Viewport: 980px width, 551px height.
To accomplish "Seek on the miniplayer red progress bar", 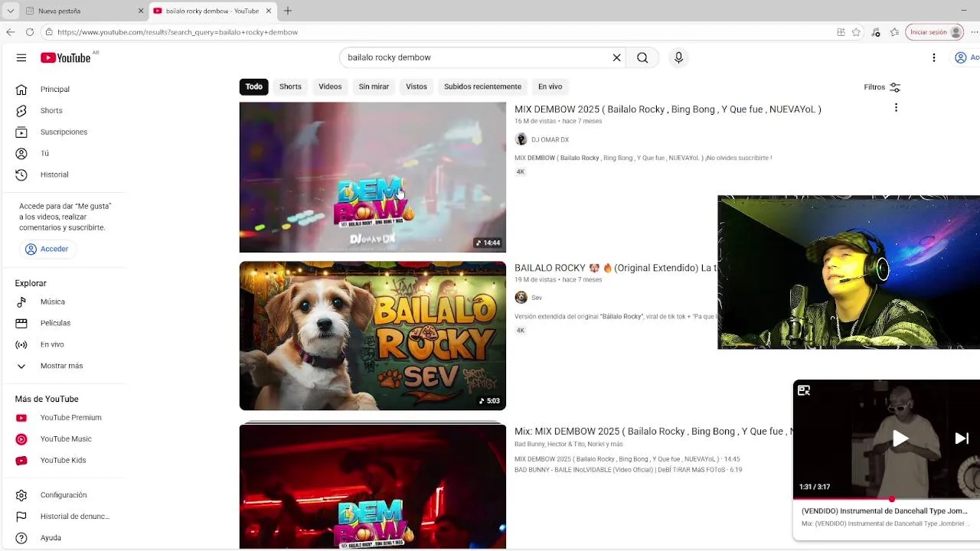I will pos(887,499).
